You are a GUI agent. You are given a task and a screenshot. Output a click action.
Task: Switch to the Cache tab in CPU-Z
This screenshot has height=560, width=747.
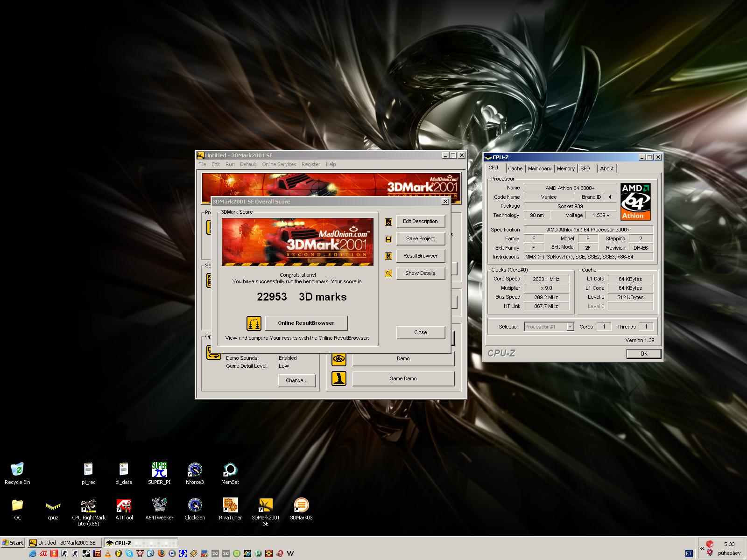(515, 168)
